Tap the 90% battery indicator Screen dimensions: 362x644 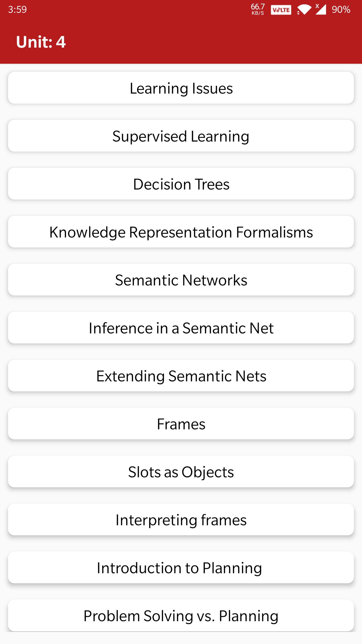341,9
